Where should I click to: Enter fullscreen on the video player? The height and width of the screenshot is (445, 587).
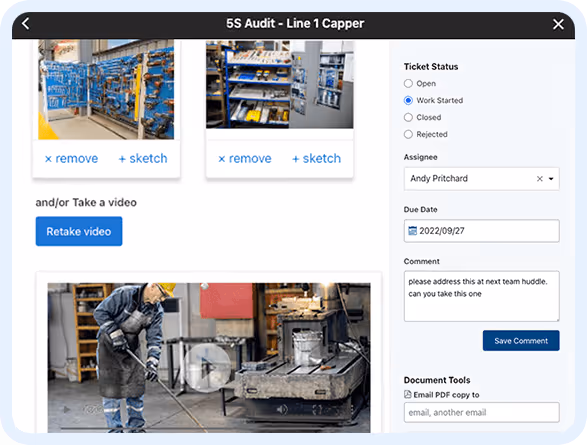coord(317,409)
